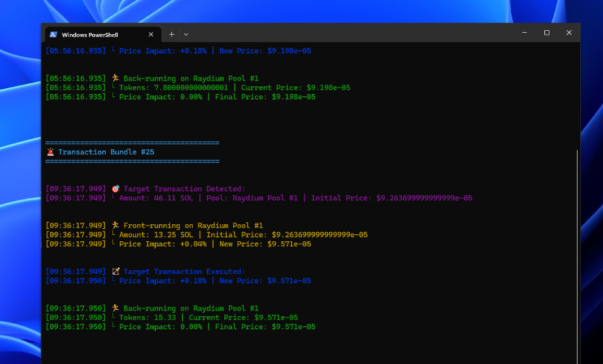Image resolution: width=603 pixels, height=364 pixels.
Task: Click the 09:36:17.949 timestamp text
Action: tap(76, 188)
